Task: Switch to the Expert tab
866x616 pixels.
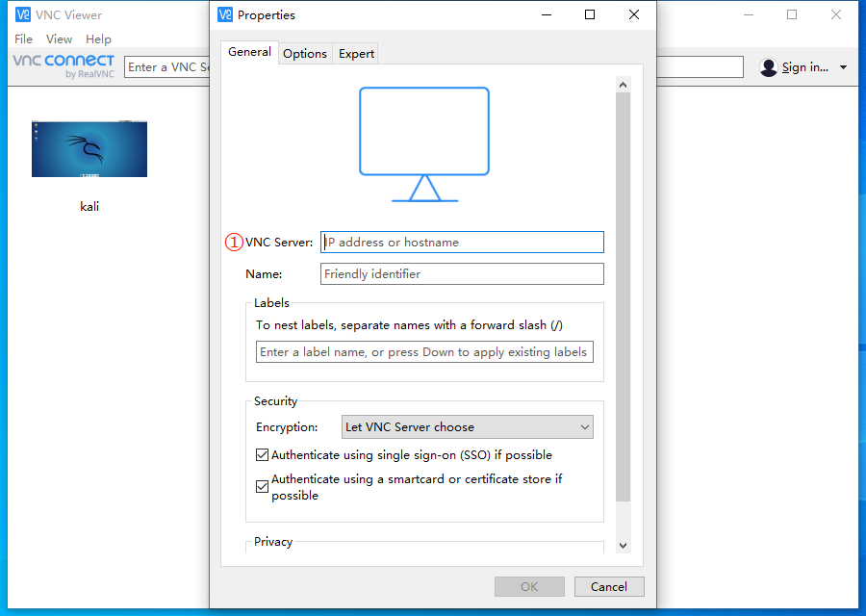Action: [x=356, y=54]
